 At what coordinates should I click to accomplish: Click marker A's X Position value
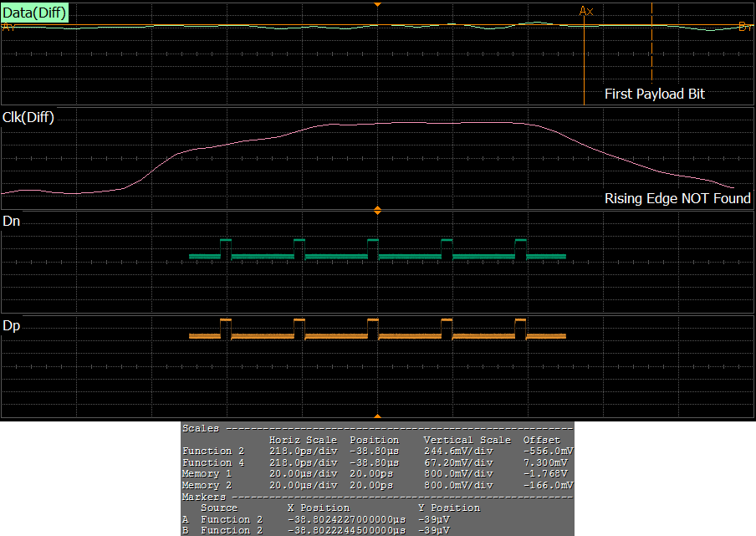tap(345, 519)
